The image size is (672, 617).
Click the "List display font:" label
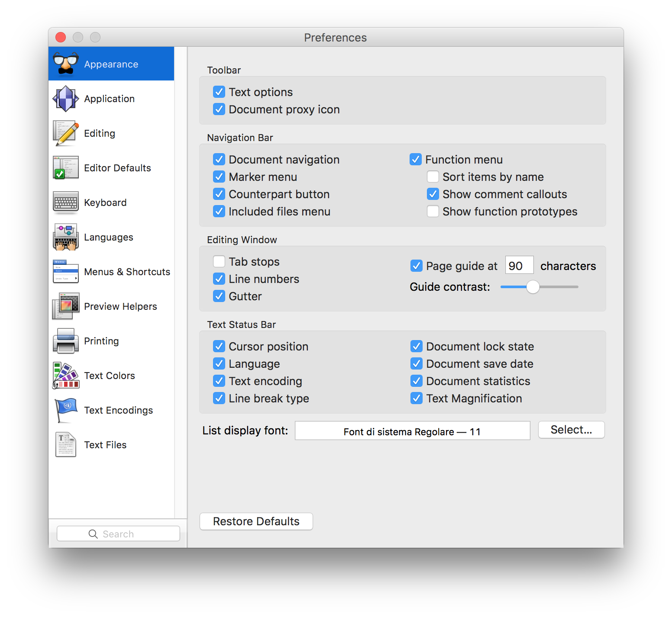pyautogui.click(x=245, y=431)
